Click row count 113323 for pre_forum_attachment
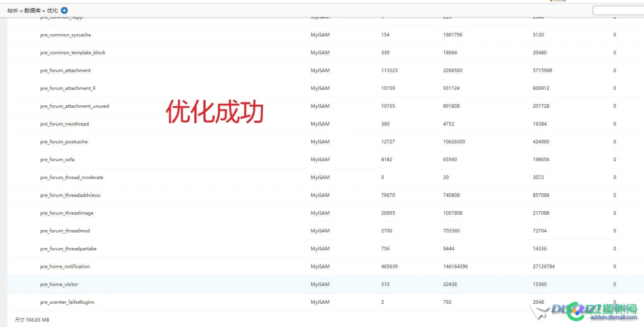The height and width of the screenshot is (327, 644). 389,71
